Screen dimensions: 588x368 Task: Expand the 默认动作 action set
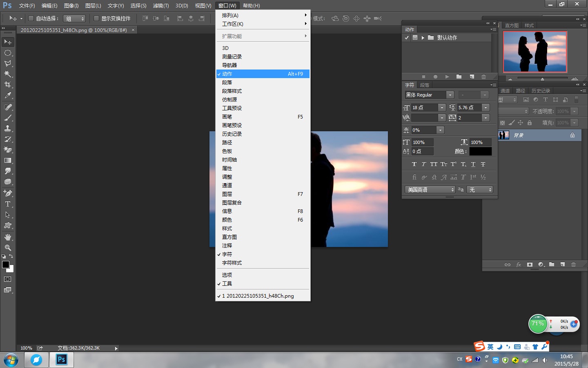pos(423,38)
